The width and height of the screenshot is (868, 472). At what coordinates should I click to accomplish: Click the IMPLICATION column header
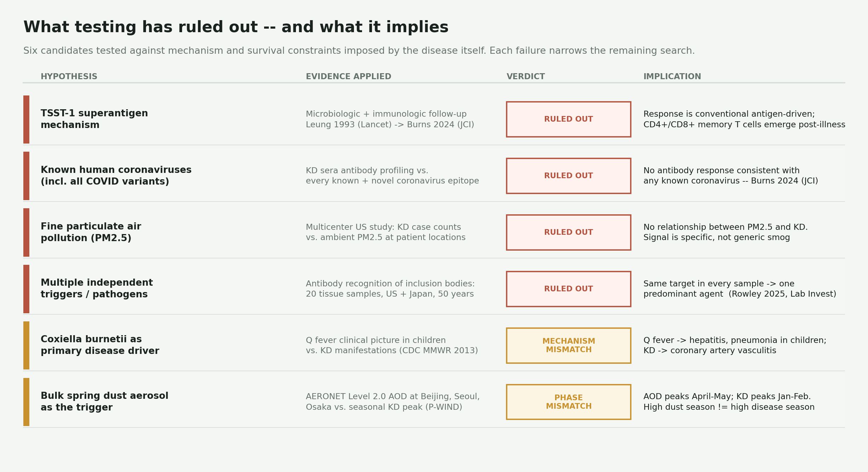click(672, 77)
